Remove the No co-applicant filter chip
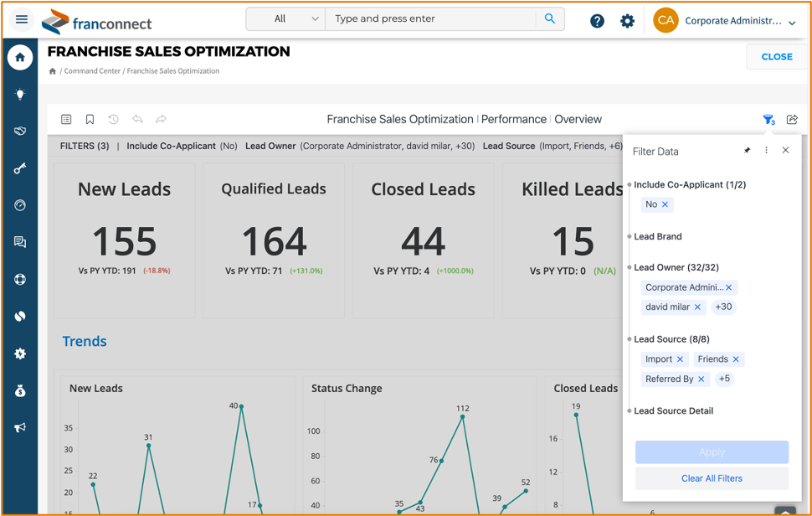Screen dimensions: 812x516 tap(665, 204)
